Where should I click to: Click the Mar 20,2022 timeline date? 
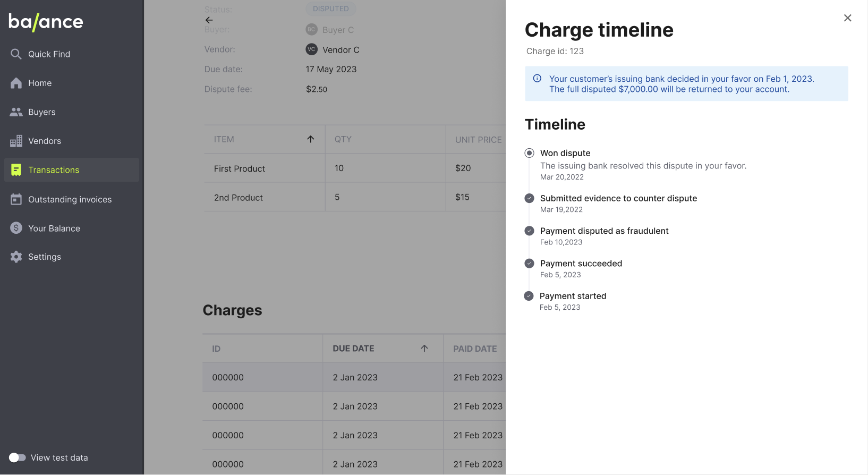tap(562, 177)
